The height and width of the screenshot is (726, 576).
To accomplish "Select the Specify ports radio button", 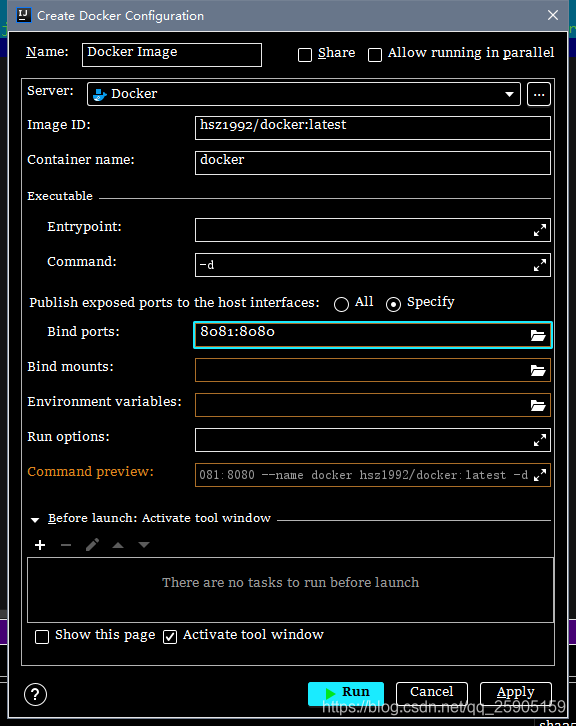I will (393, 304).
